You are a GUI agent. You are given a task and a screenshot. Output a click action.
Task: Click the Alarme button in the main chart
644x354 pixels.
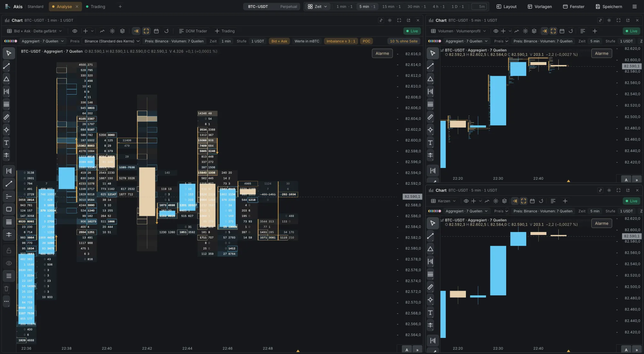pyautogui.click(x=382, y=53)
